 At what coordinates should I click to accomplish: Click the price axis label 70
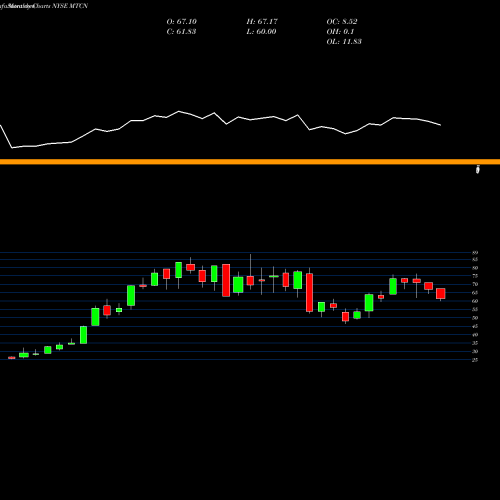tap(475, 284)
